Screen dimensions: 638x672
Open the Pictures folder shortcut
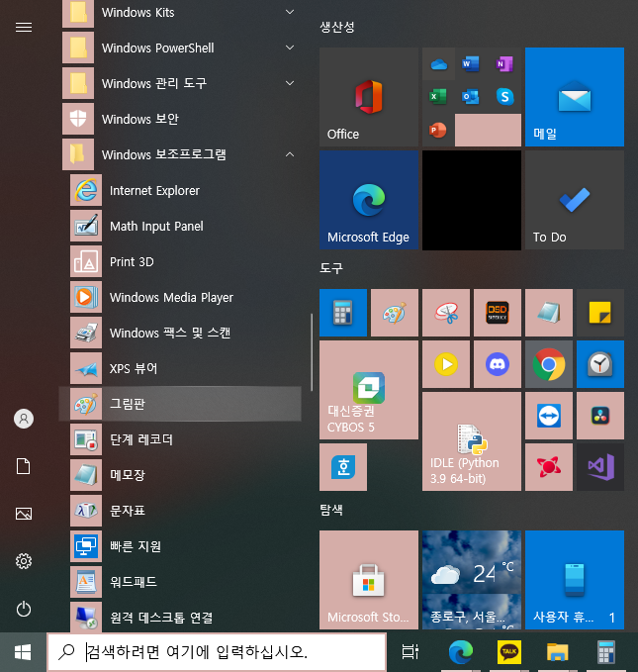pos(24,514)
